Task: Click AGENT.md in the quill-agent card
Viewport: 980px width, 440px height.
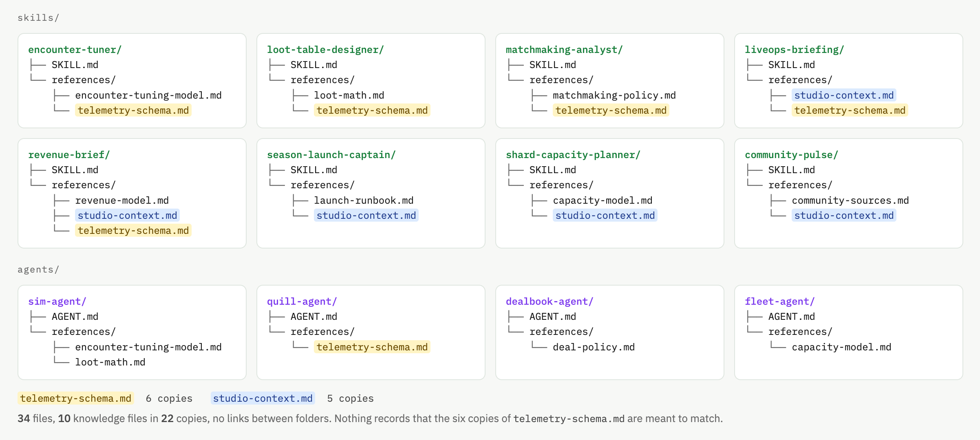Action: click(314, 317)
